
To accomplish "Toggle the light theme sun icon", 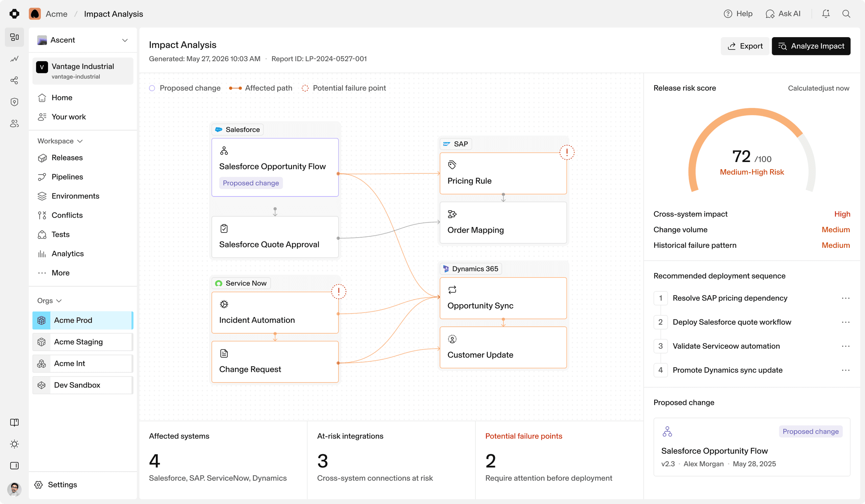I will (x=15, y=444).
